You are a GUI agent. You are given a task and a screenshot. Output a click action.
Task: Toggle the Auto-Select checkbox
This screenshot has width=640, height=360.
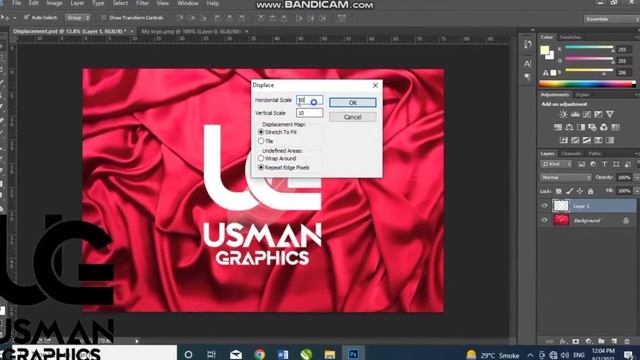[x=27, y=18]
